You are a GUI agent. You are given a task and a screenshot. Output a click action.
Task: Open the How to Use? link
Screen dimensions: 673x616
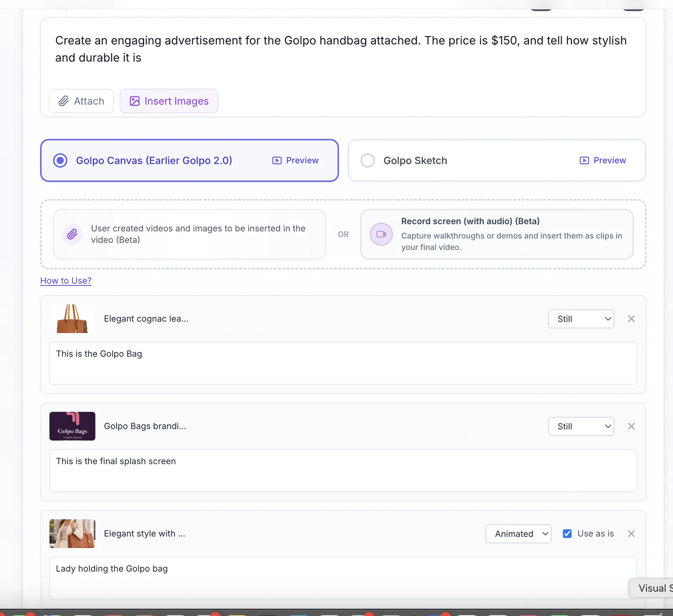pos(66,280)
